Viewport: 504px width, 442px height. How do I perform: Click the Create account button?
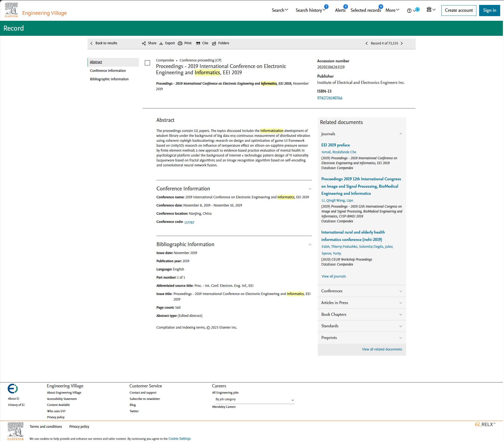click(459, 10)
